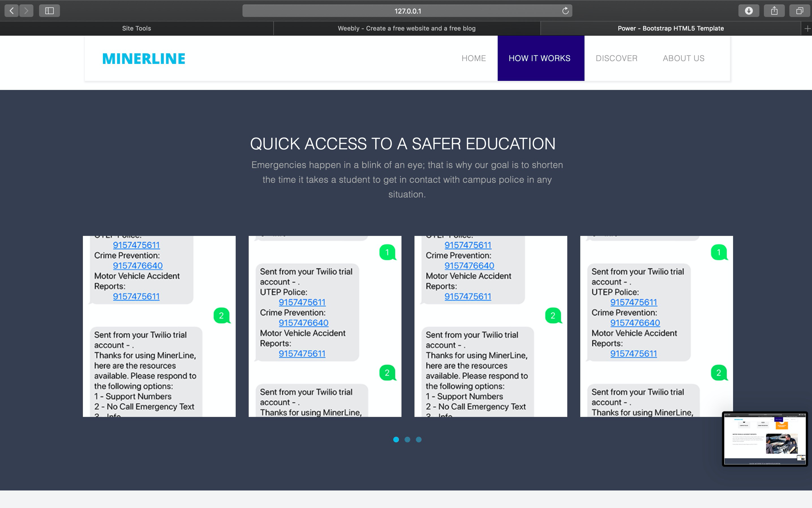Open the screenshot preview thumbnail in the corner
This screenshot has width=812, height=508.
tap(765, 439)
